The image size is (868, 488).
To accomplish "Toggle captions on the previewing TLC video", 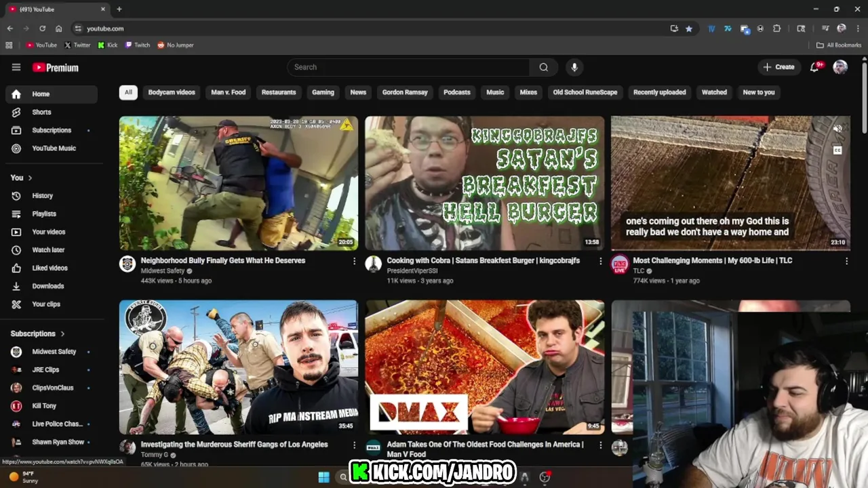I will click(x=837, y=150).
